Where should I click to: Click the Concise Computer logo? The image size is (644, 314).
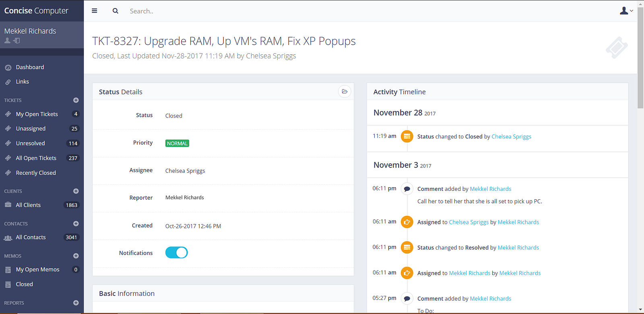point(36,11)
